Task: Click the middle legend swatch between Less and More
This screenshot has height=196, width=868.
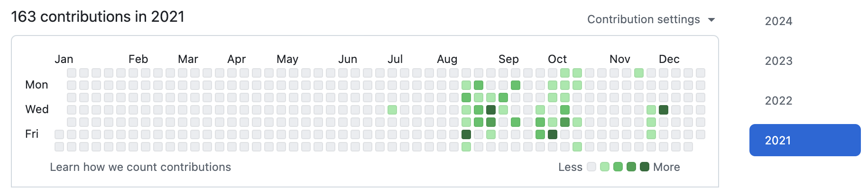Action: click(618, 167)
